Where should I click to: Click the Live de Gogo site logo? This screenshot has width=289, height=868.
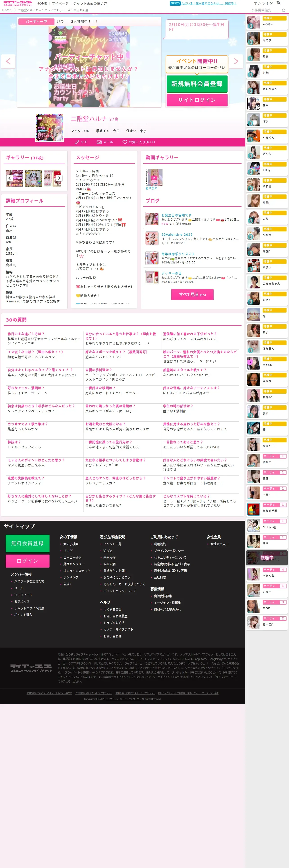[x=18, y=3]
